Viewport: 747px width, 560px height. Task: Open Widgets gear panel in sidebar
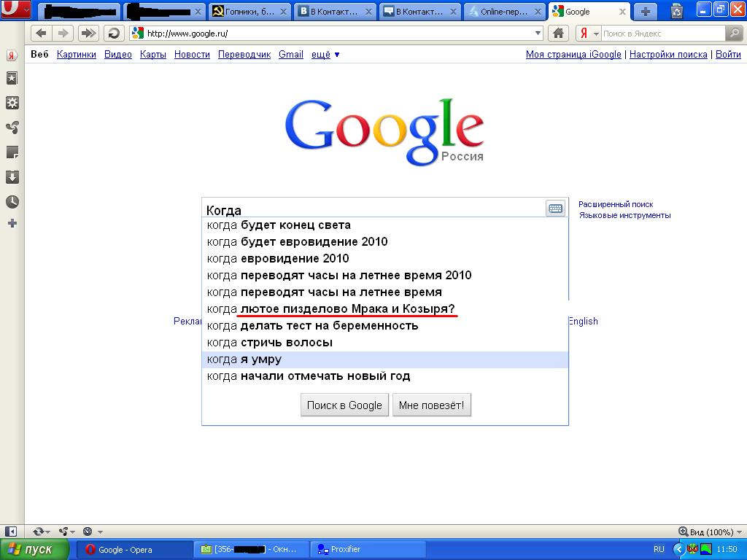point(12,103)
